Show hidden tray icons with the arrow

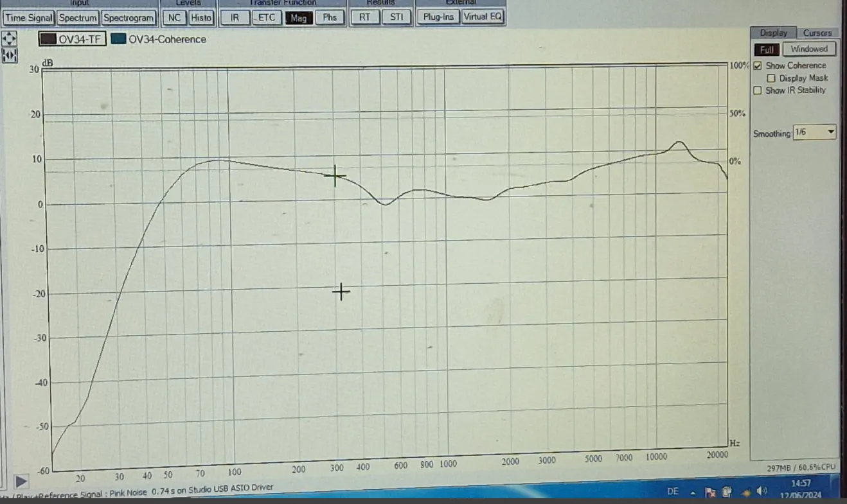[693, 492]
